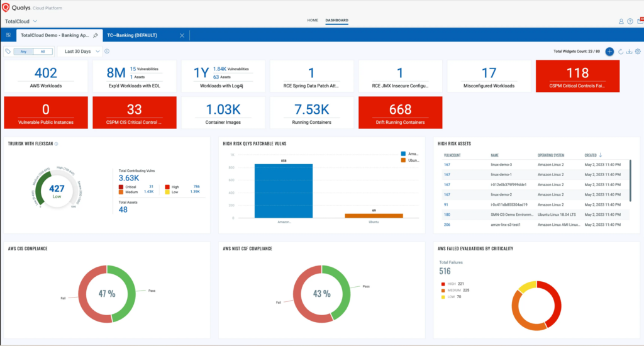Open the 402 AWS Workloads widget

45,76
